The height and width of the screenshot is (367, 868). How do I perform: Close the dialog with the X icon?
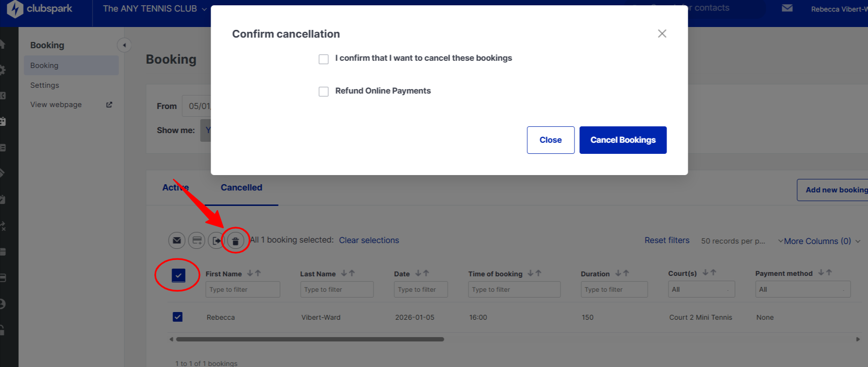pyautogui.click(x=662, y=33)
